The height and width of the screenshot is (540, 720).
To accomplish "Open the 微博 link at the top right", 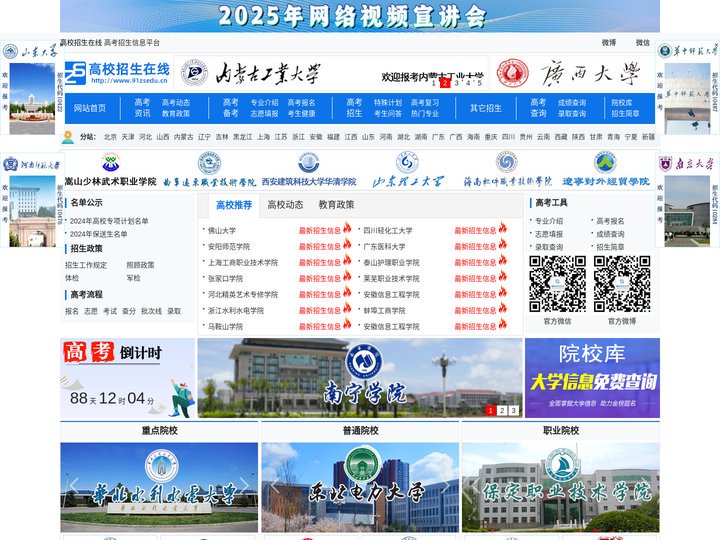I will (609, 43).
